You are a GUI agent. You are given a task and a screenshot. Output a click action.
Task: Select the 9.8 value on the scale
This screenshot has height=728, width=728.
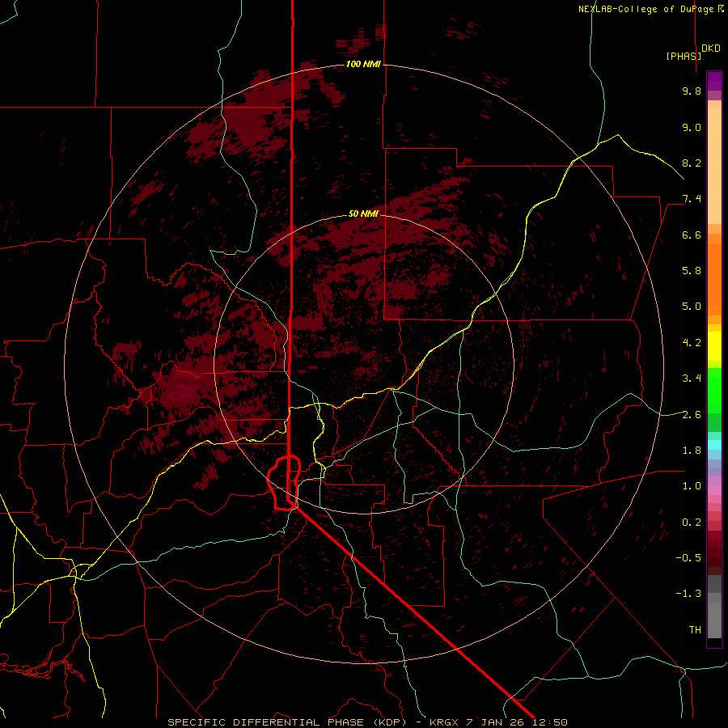click(x=692, y=91)
